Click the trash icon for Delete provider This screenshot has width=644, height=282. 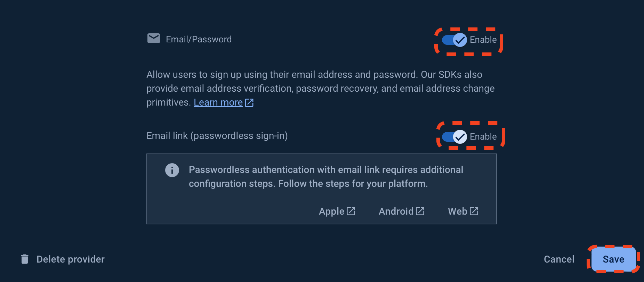(25, 259)
